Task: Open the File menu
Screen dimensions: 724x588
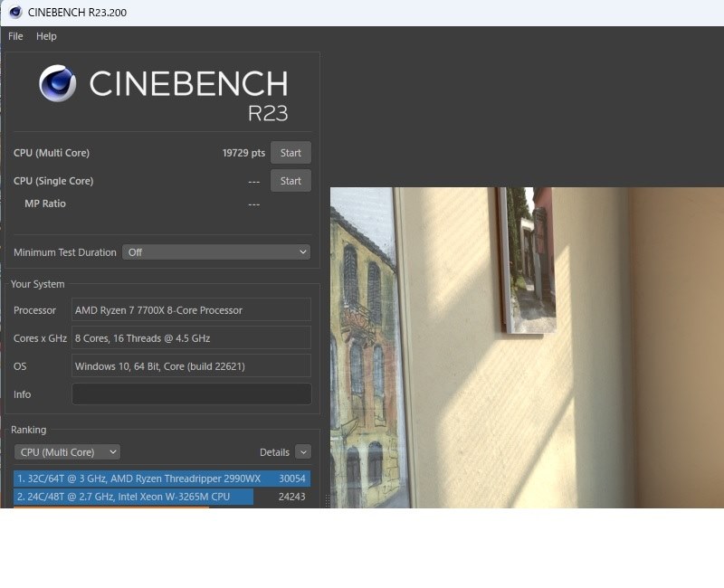Action: [x=15, y=36]
